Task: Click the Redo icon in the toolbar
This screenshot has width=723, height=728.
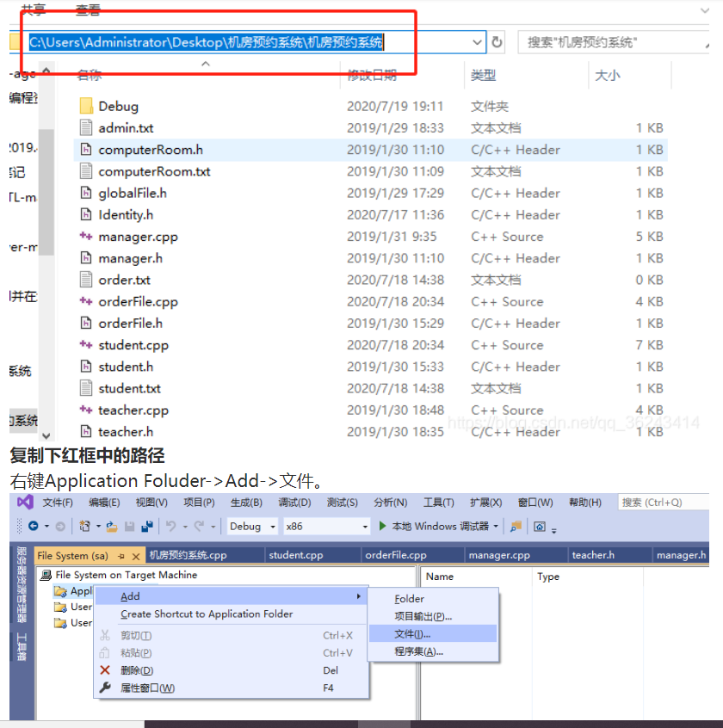Action: coord(196,525)
